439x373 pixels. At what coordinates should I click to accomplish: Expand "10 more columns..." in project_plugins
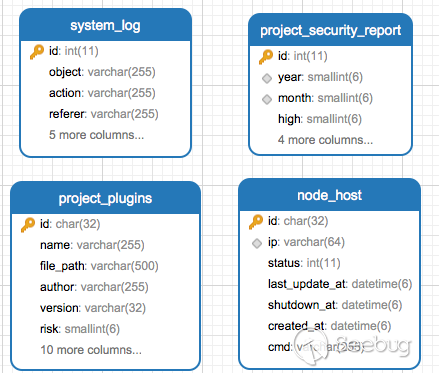pyautogui.click(x=91, y=350)
